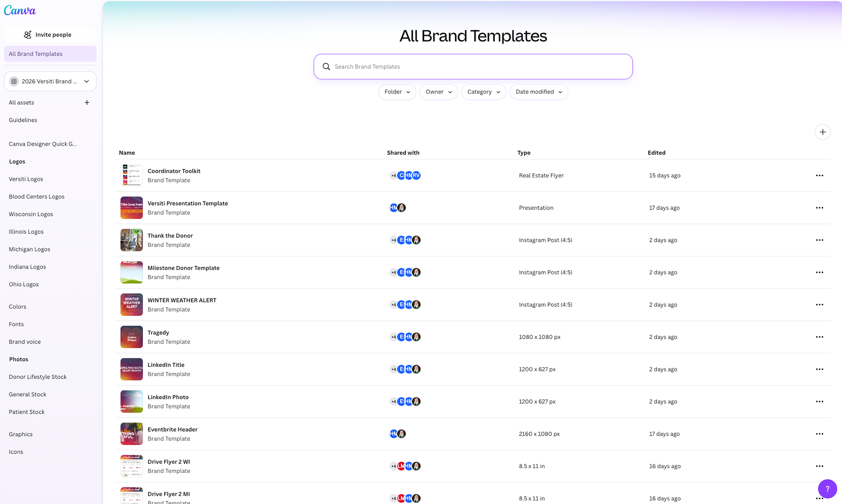
Task: Open the Folder filter dropdown
Action: (397, 92)
